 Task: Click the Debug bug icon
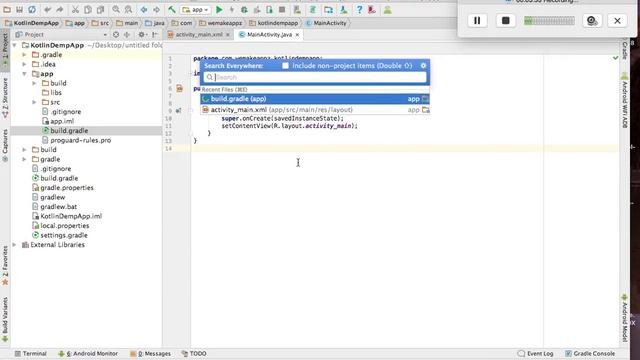(244, 9)
